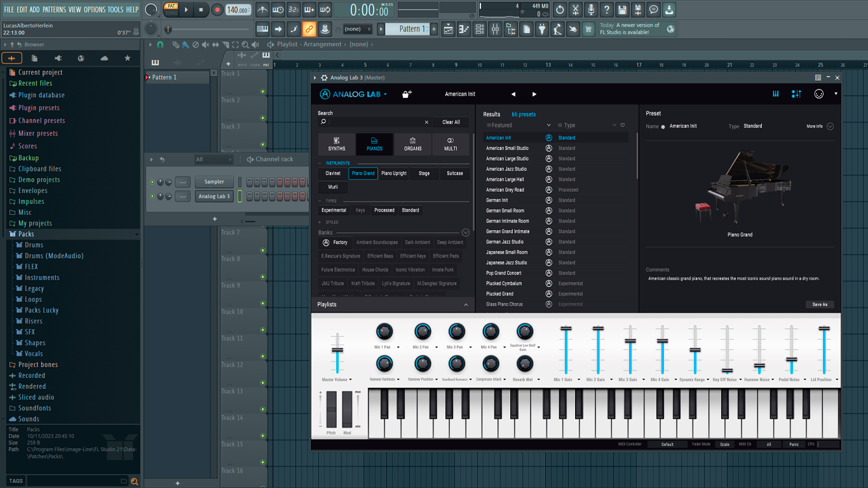Click the Browser cloud icon
The height and width of the screenshot is (488, 868).
(104, 58)
